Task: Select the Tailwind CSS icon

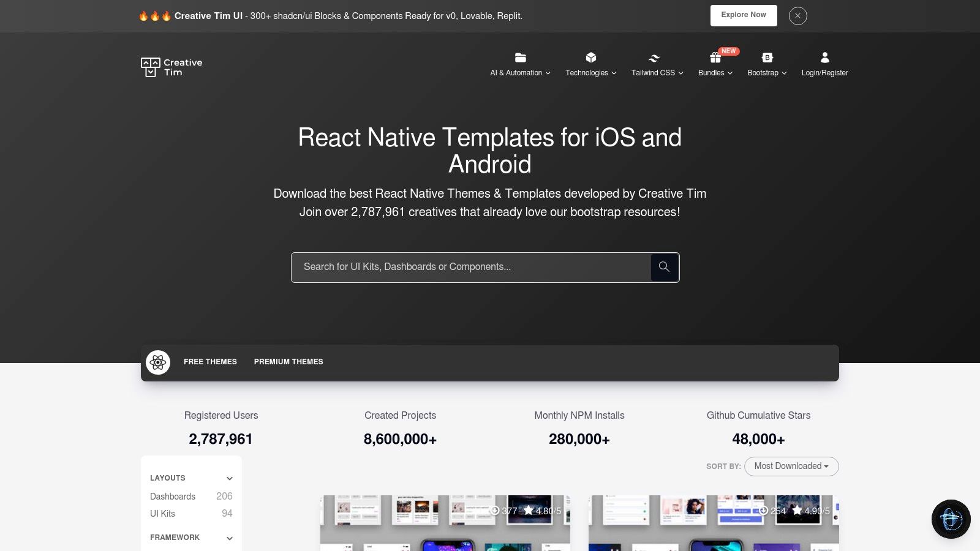Action: pos(653,58)
